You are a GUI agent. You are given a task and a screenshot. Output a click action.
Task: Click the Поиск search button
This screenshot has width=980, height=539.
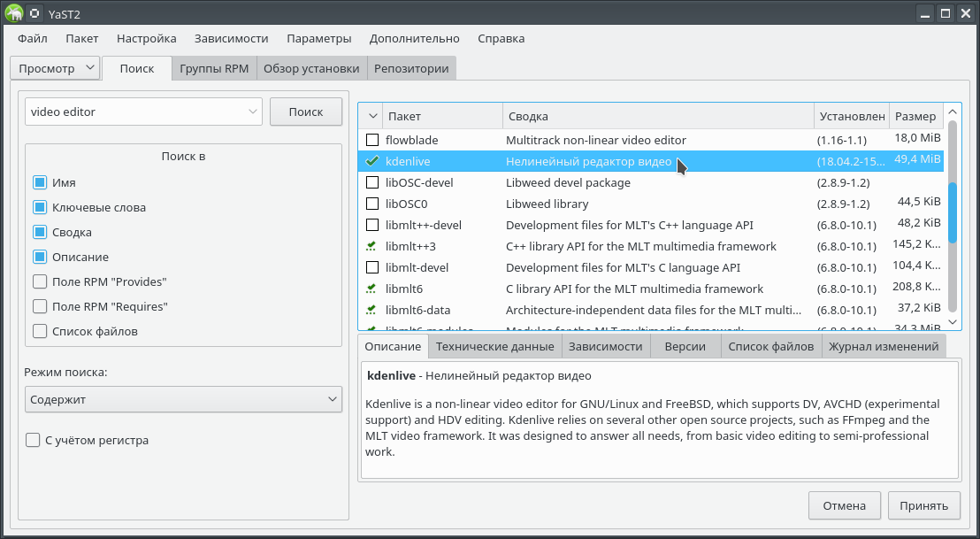[x=306, y=112]
